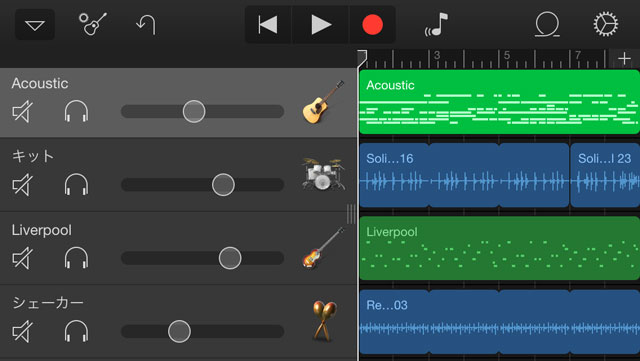Screen dimensions: 640x361
Task: Solo the Liverpool bass track
Action: [76, 258]
